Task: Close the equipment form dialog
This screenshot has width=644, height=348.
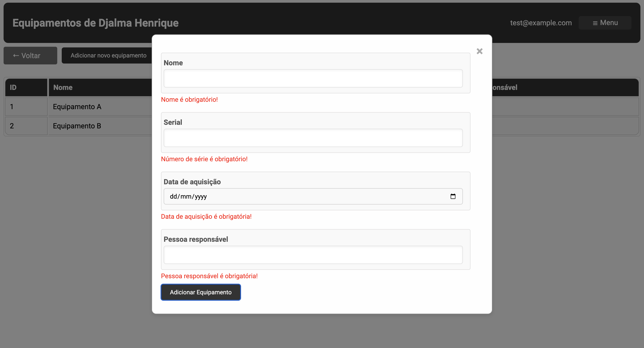Action: click(479, 51)
